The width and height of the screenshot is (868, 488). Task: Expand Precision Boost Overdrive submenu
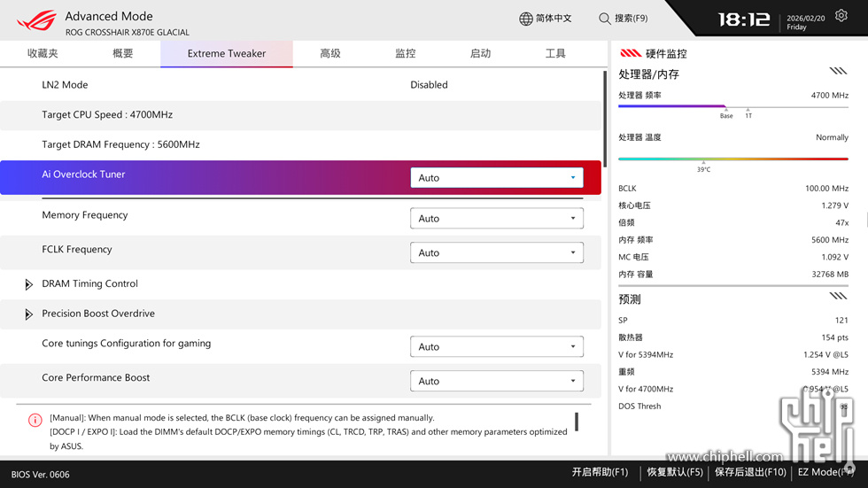point(28,314)
